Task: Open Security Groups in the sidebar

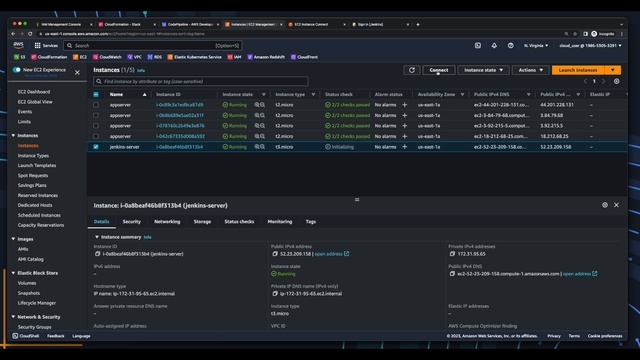Action: tap(34, 327)
